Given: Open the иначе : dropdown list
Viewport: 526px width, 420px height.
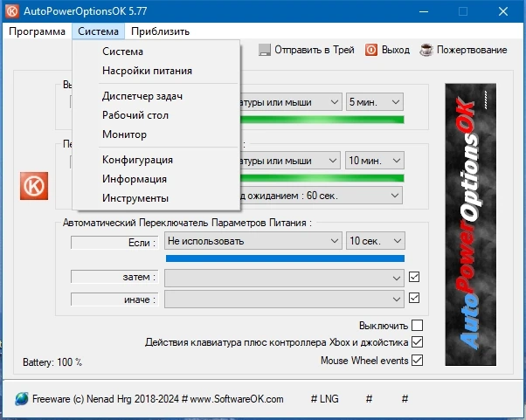Looking at the screenshot, I should tap(284, 299).
